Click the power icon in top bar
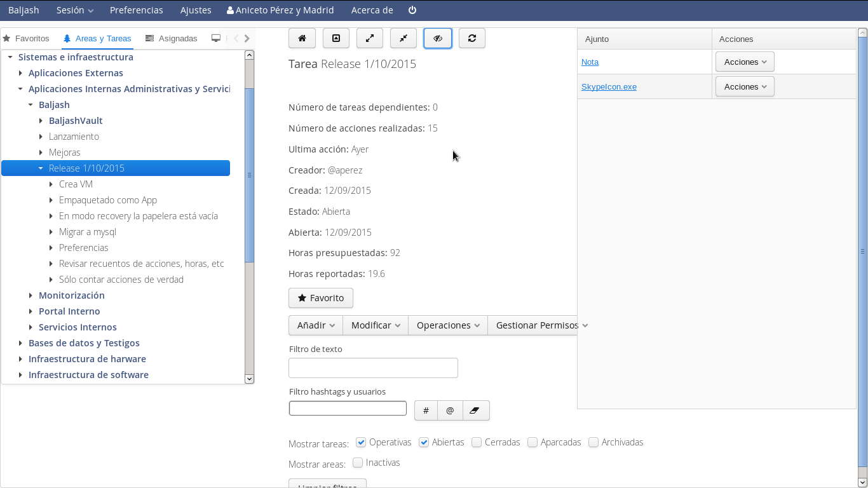The height and width of the screenshot is (488, 868). click(412, 10)
